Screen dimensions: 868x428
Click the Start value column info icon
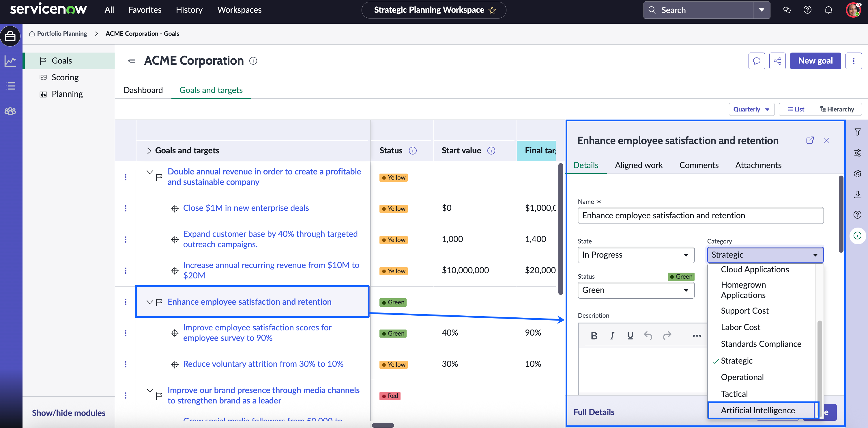click(491, 150)
